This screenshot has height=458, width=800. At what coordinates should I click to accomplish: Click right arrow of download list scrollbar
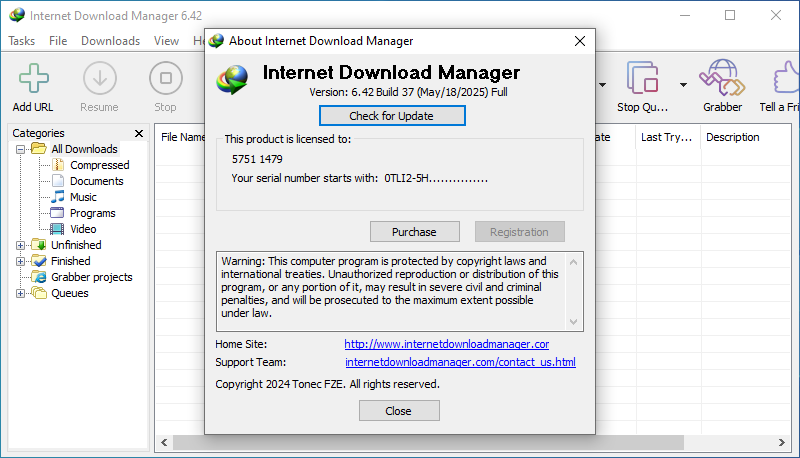point(782,443)
